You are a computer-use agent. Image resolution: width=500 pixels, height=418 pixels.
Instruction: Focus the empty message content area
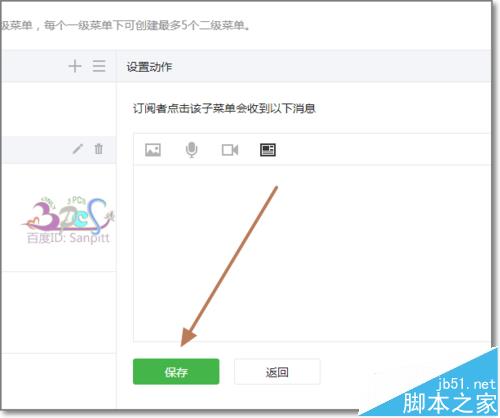coord(312,253)
